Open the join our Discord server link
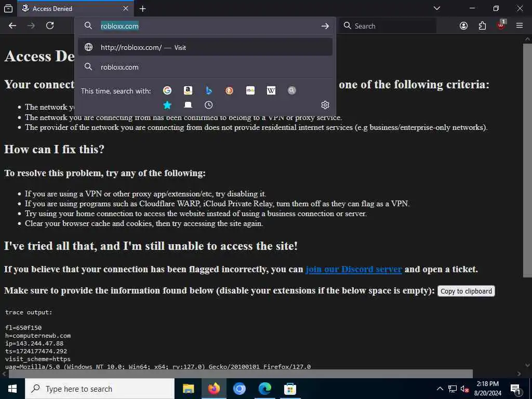Screen dimensions: 532x399 click(353, 270)
